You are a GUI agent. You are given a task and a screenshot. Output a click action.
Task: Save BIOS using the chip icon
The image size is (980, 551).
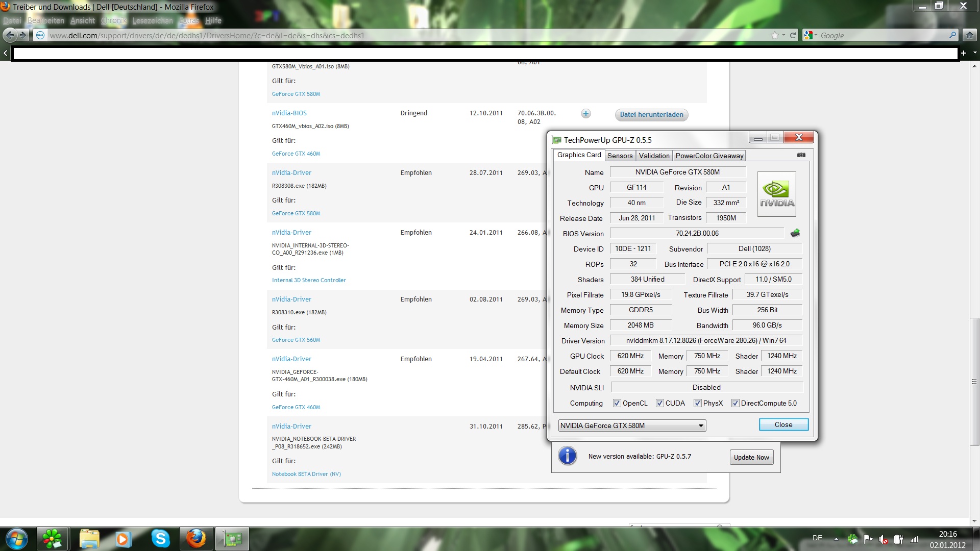tap(795, 233)
